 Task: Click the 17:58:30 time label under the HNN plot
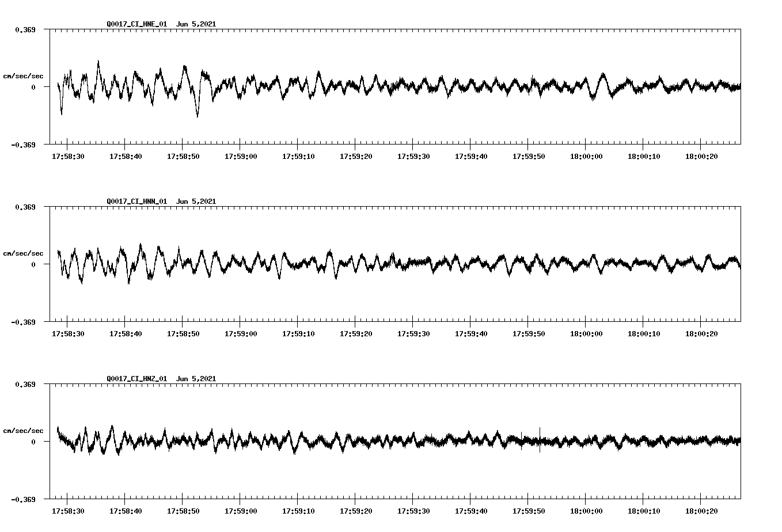[68, 334]
